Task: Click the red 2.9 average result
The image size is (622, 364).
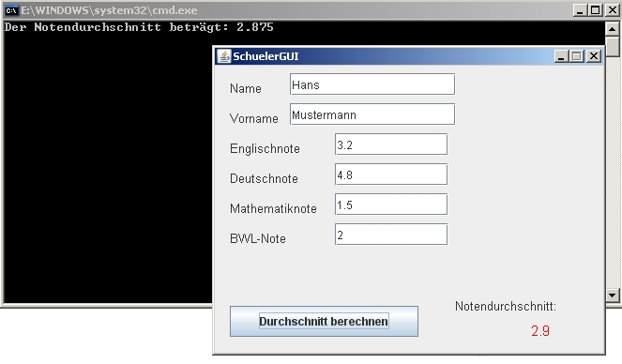Action: coord(540,330)
